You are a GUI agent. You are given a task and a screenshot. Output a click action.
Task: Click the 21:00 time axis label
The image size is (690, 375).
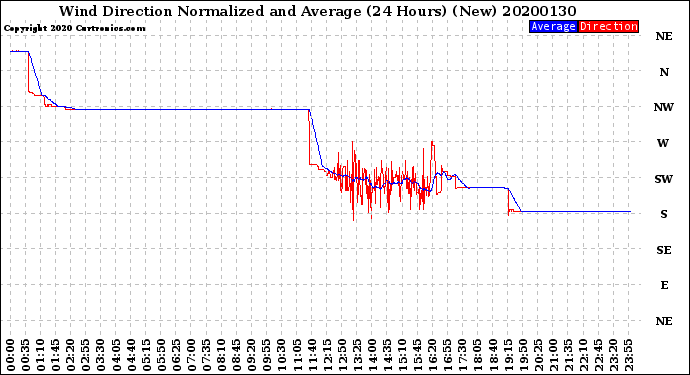552,355
